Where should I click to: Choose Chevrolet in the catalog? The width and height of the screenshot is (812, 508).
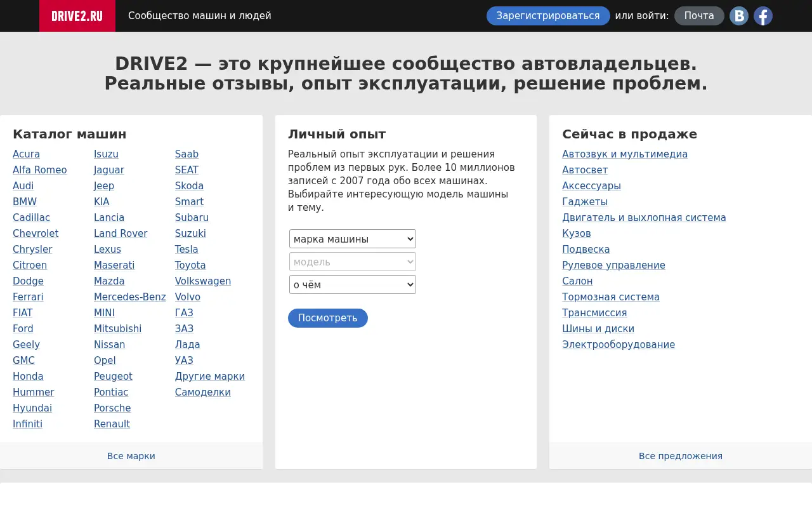click(36, 234)
